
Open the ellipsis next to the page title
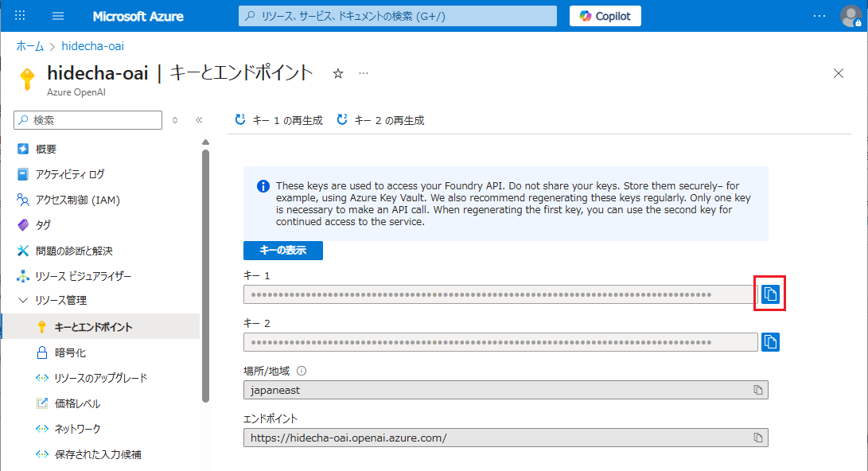[363, 73]
